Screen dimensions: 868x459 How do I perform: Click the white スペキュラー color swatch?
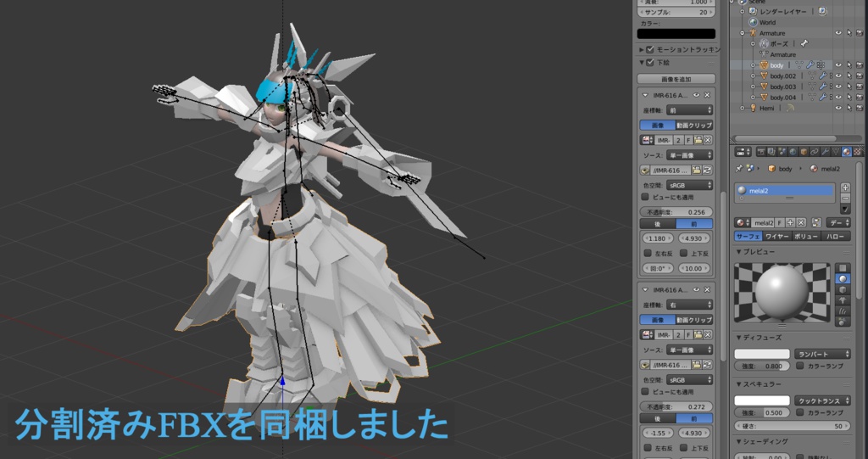tap(762, 400)
